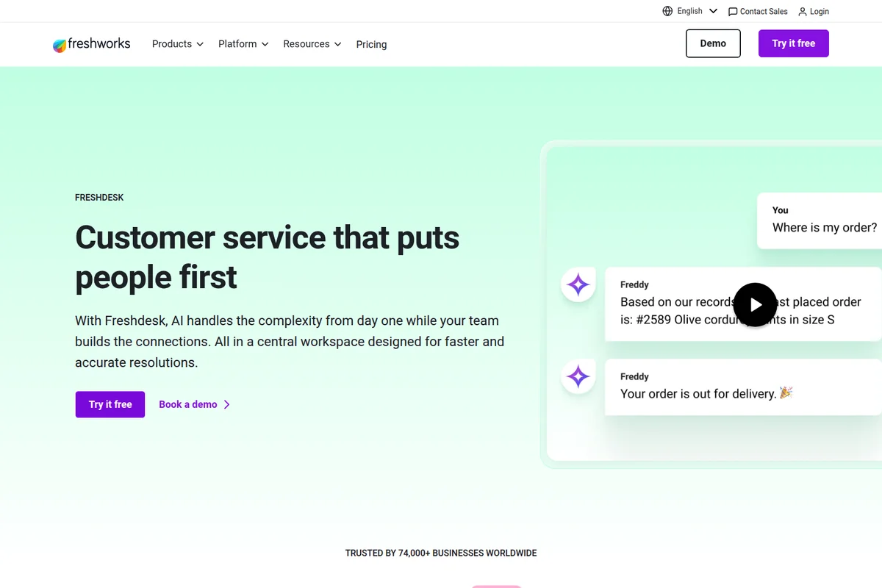This screenshot has width=882, height=588.
Task: Click the Book a demo link
Action: (x=187, y=404)
